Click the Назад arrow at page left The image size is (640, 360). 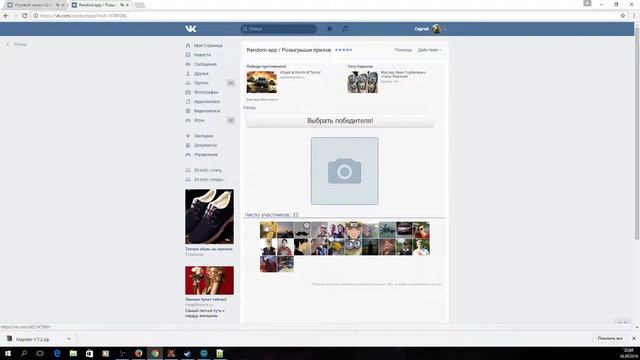pyautogui.click(x=17, y=44)
